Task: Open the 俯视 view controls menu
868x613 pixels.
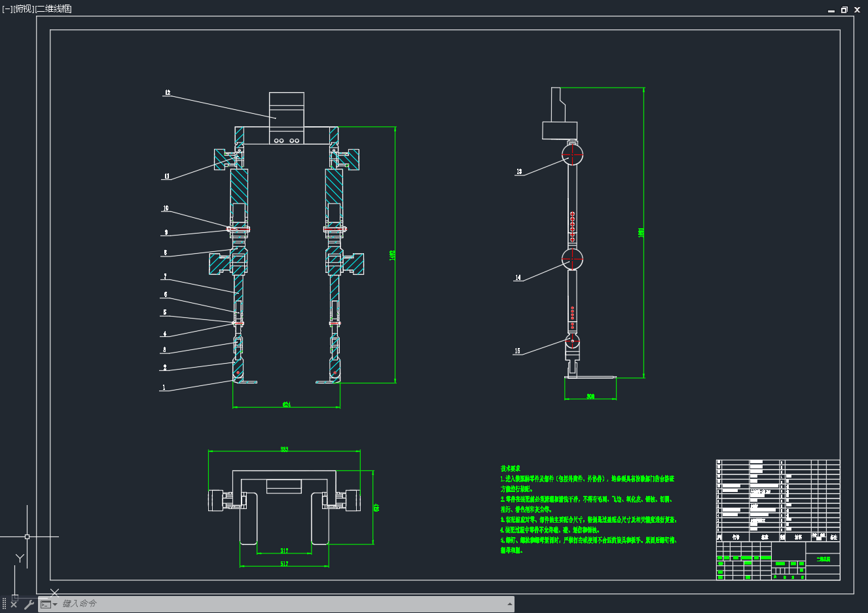Action: pyautogui.click(x=24, y=9)
